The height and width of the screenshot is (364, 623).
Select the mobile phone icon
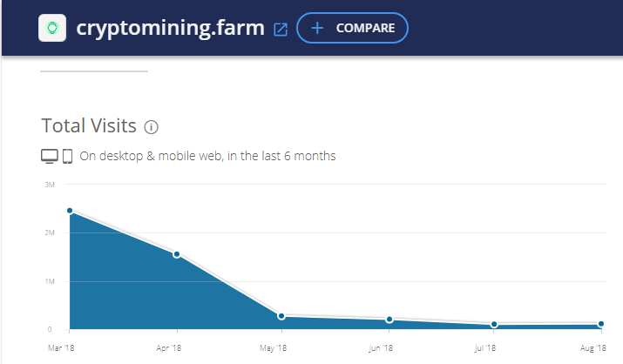tap(67, 157)
